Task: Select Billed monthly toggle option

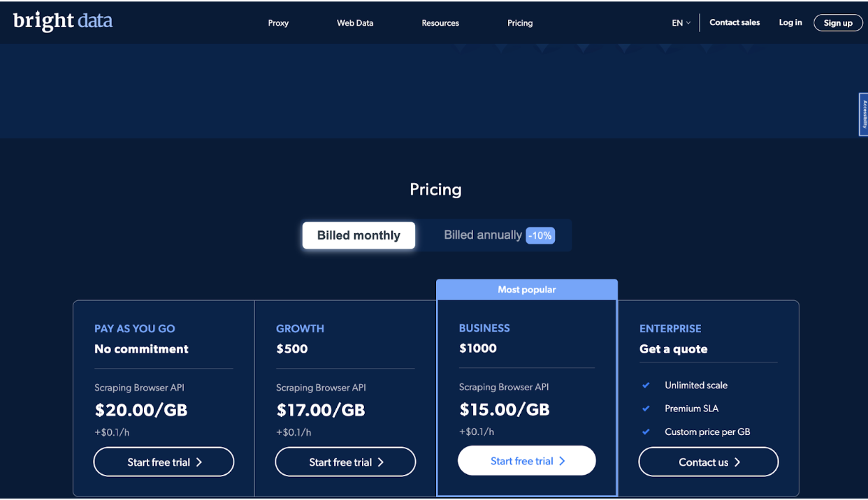Action: coord(359,235)
